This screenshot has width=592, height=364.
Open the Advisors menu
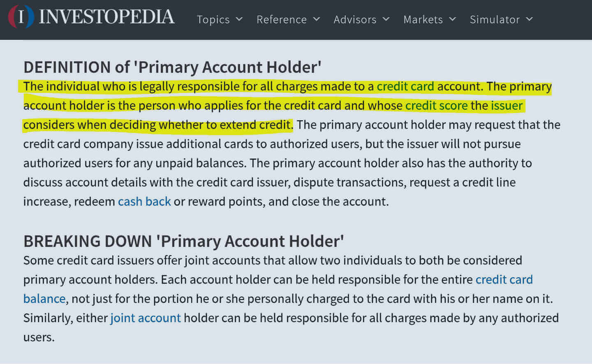point(355,19)
